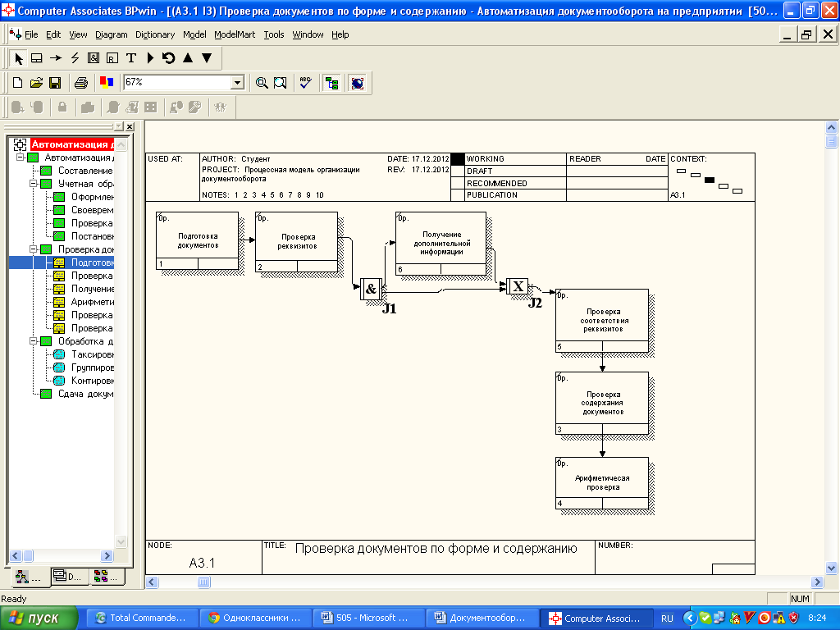
Task: Select the Группиров tree item
Action: [x=92, y=367]
